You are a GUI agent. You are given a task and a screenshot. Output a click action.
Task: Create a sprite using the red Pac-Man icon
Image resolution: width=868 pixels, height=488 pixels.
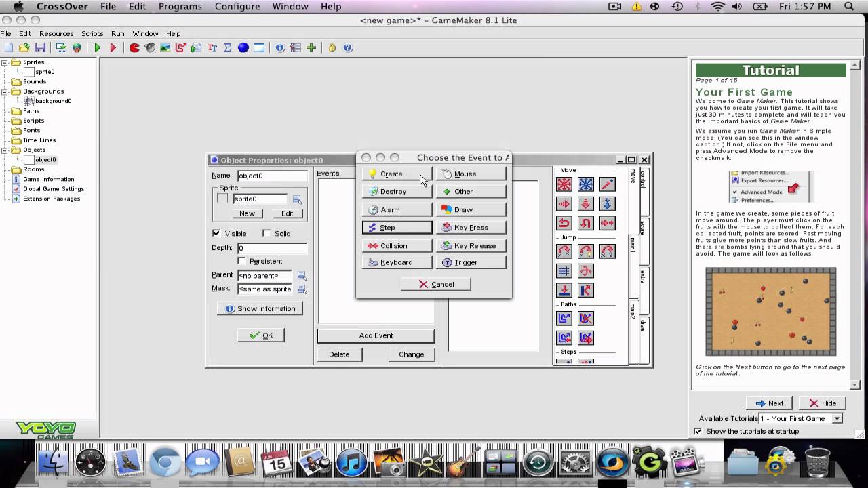click(134, 47)
